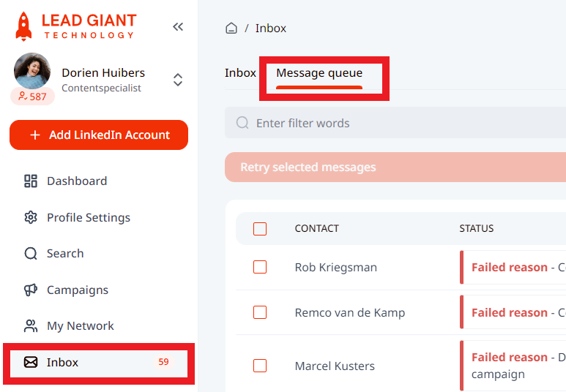Screen dimensions: 566x392
Task: Open Profile Settings gear icon
Action: tap(31, 217)
